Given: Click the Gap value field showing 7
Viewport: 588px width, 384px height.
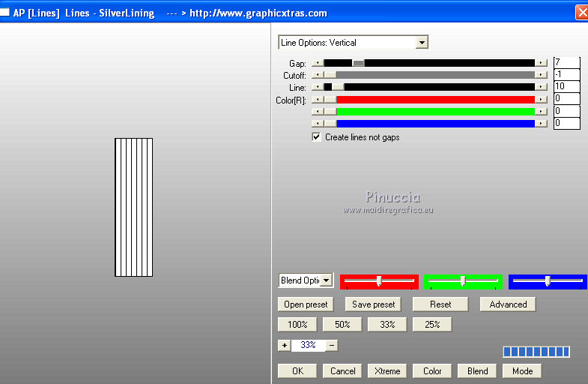Looking at the screenshot, I should click(566, 62).
